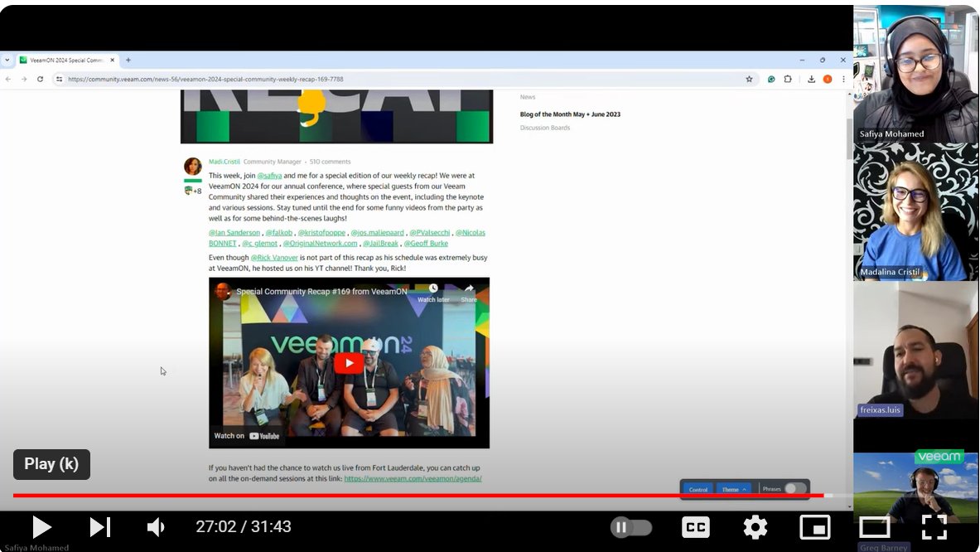Toggle the autoplay switch
The height and width of the screenshot is (552, 980).
[x=631, y=528]
